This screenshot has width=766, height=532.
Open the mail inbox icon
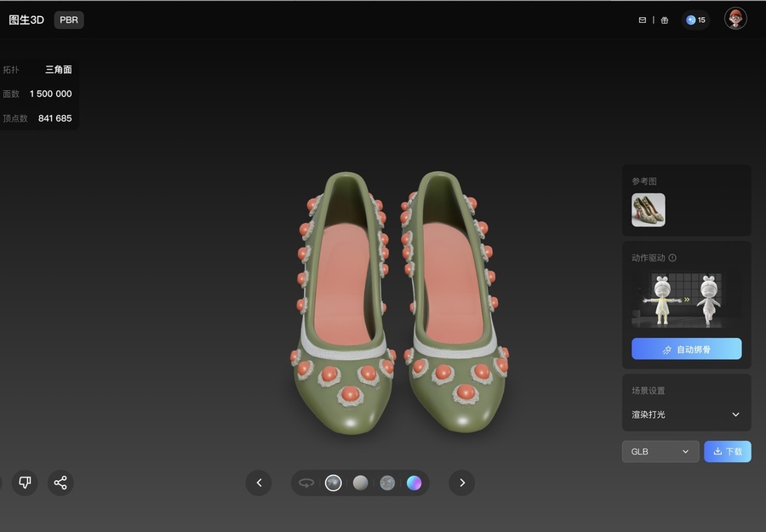[643, 20]
